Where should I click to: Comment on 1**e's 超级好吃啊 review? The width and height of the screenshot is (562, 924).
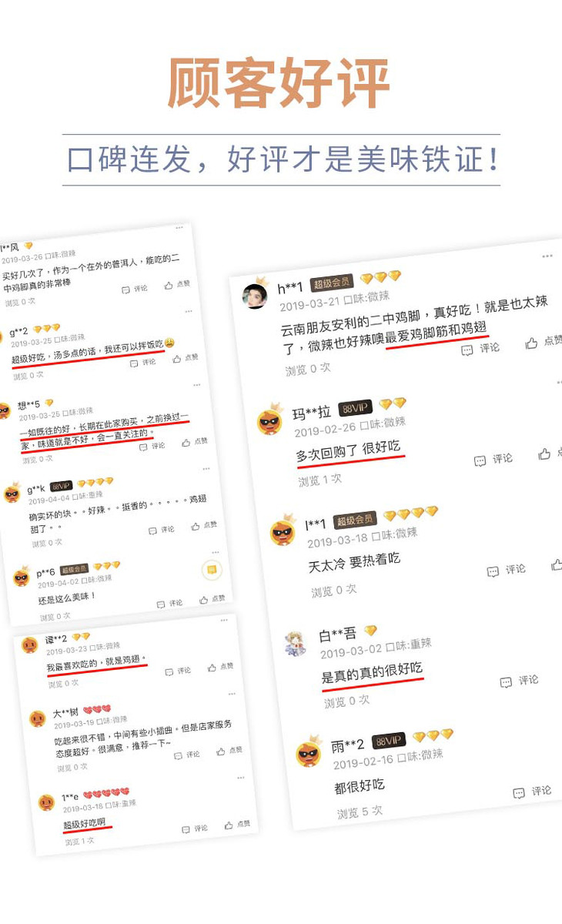point(195,829)
